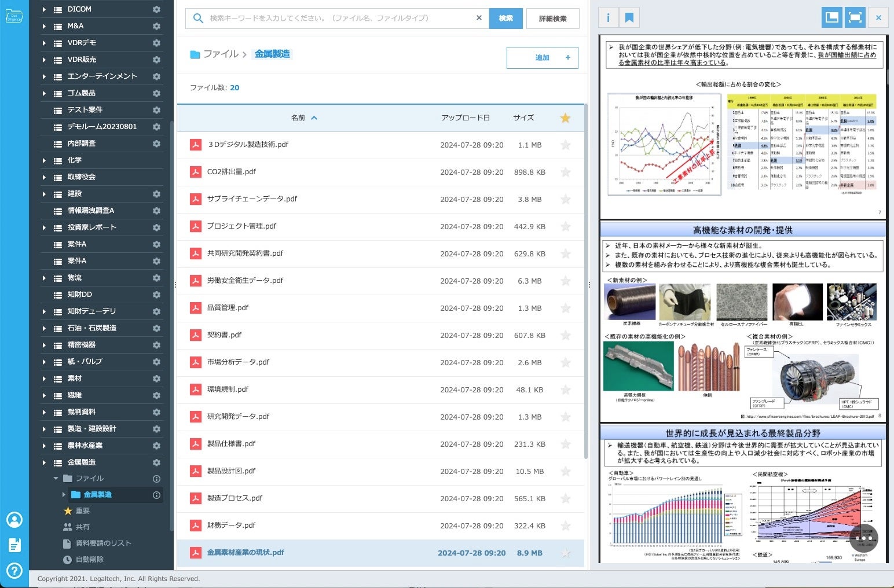Click the Due Diligence logo icon

pyautogui.click(x=14, y=16)
